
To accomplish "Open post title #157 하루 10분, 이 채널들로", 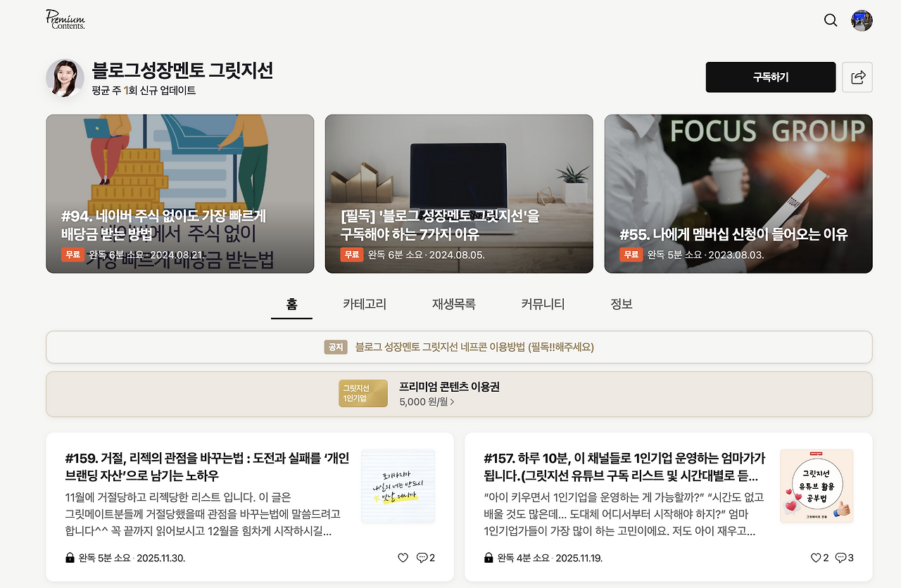I will pos(624,467).
